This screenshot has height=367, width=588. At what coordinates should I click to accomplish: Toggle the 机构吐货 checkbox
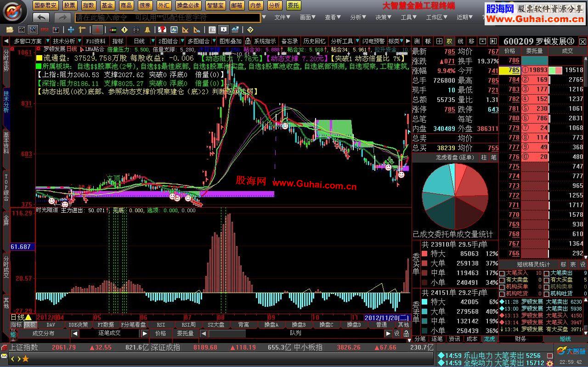[546, 294]
